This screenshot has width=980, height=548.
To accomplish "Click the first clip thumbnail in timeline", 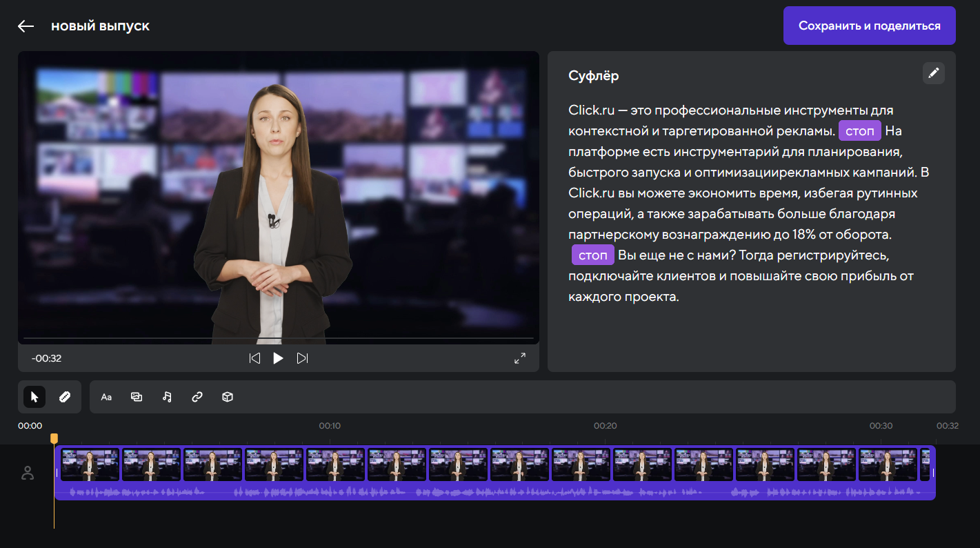I will point(90,464).
